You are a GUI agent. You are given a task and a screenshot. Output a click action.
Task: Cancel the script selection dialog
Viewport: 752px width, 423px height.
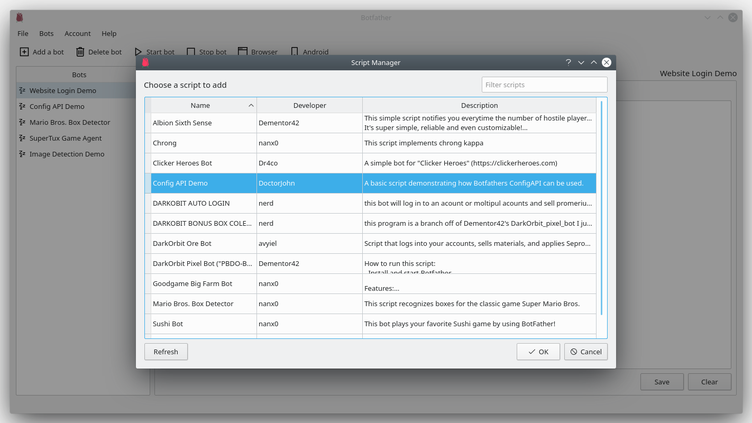pos(585,352)
